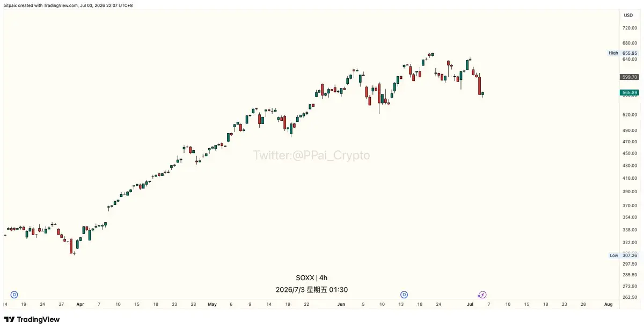Click the SOXX | 4h symbol label

312,278
